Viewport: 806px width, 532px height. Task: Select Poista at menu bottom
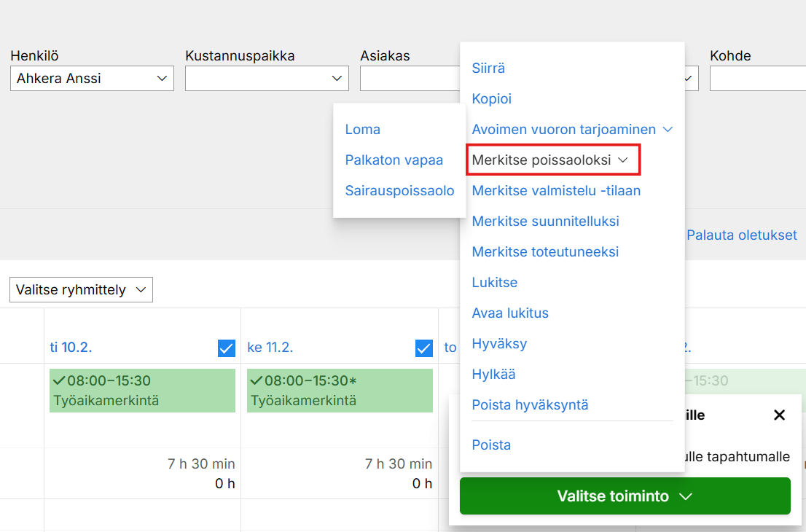coord(491,445)
